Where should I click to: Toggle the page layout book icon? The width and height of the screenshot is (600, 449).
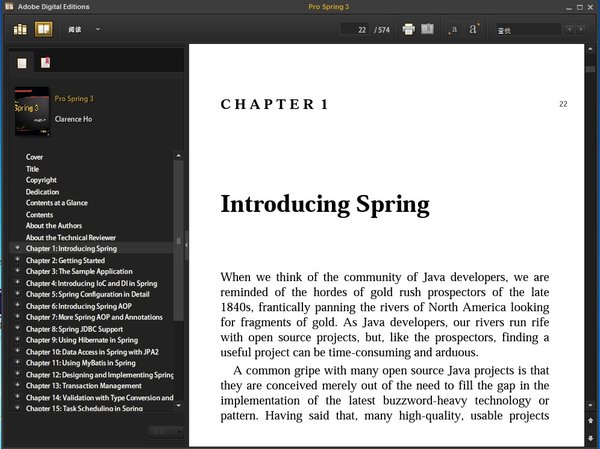[428, 29]
